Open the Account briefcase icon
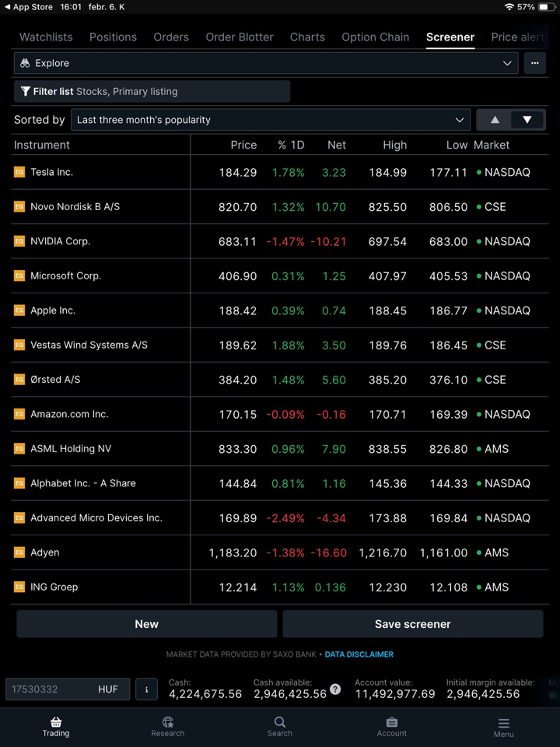The image size is (560, 747). pyautogui.click(x=392, y=723)
